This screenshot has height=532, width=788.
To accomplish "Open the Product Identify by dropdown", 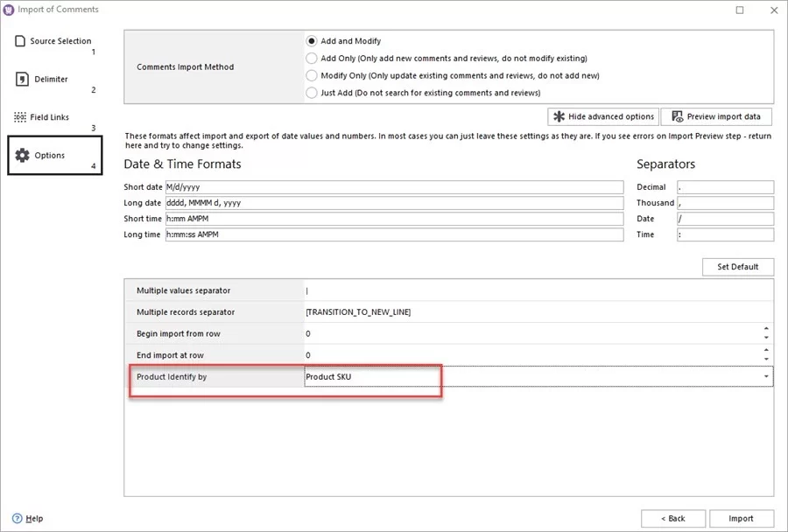I will [x=767, y=375].
